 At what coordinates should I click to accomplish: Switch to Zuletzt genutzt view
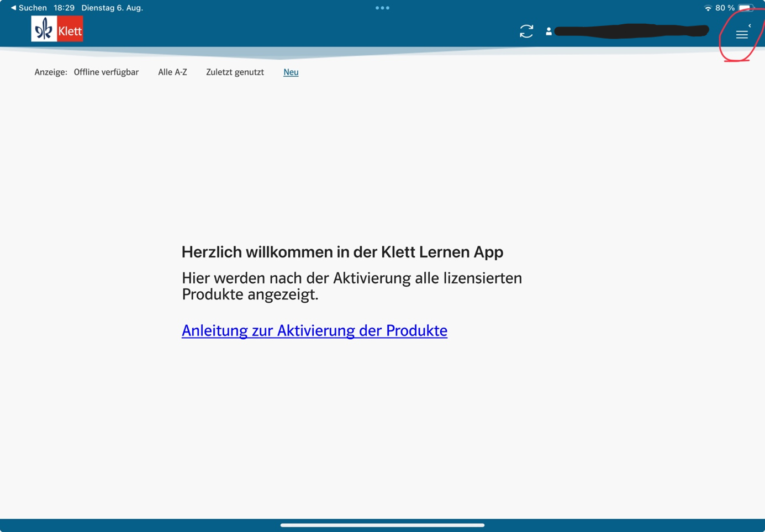pos(235,72)
